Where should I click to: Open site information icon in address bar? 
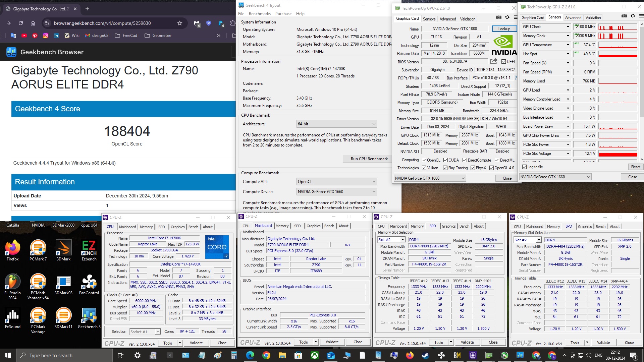(47, 23)
